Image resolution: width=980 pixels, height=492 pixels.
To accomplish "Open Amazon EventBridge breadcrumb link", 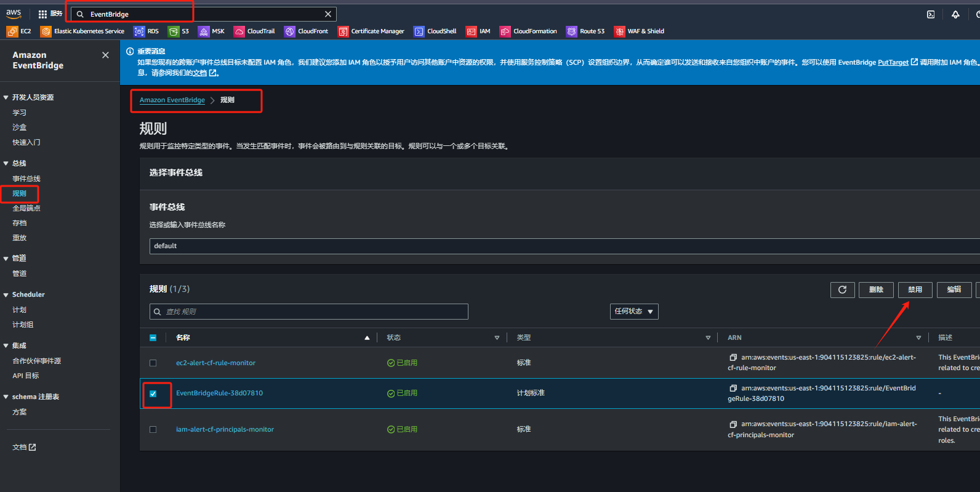I will coord(172,100).
